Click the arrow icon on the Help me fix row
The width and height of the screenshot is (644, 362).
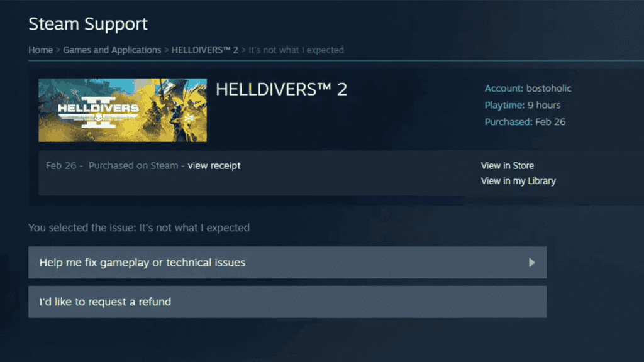coord(532,263)
